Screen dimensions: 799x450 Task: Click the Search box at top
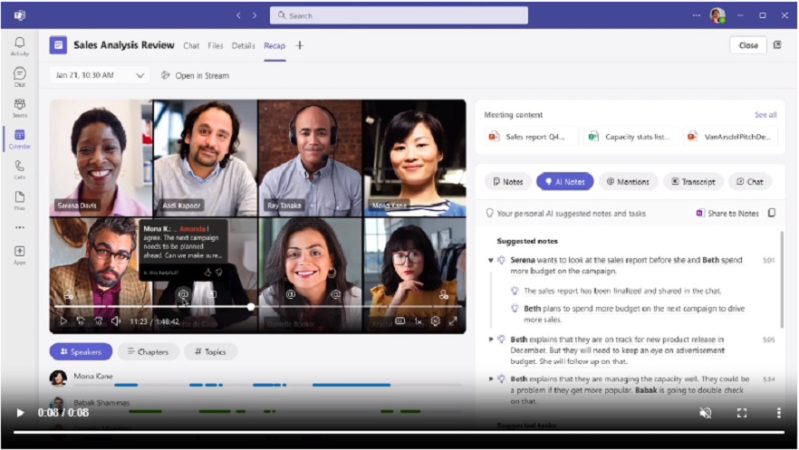pos(398,16)
